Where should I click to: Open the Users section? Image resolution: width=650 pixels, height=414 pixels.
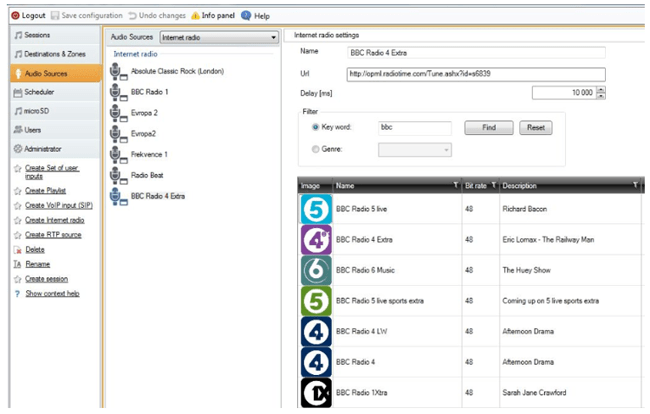click(x=56, y=130)
